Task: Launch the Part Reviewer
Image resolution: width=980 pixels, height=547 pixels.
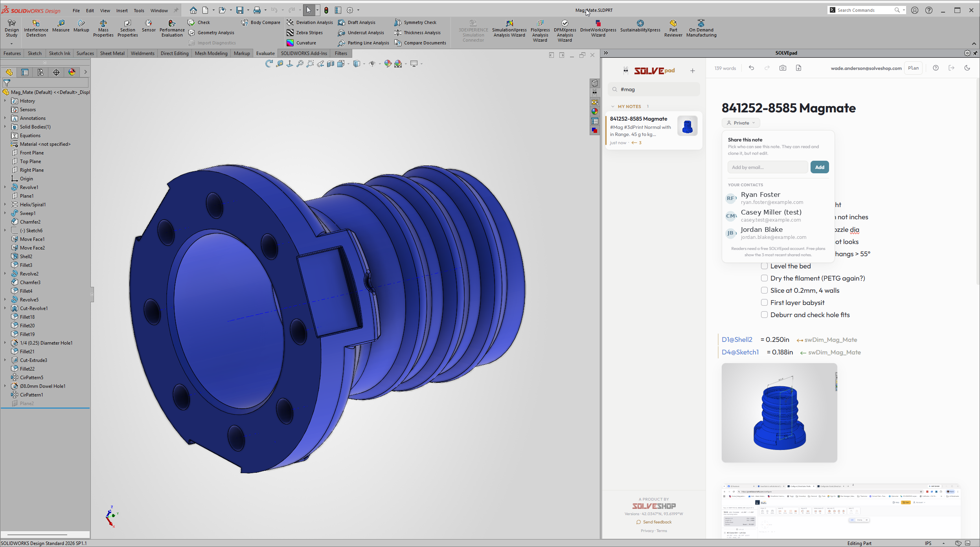Action: (x=673, y=29)
